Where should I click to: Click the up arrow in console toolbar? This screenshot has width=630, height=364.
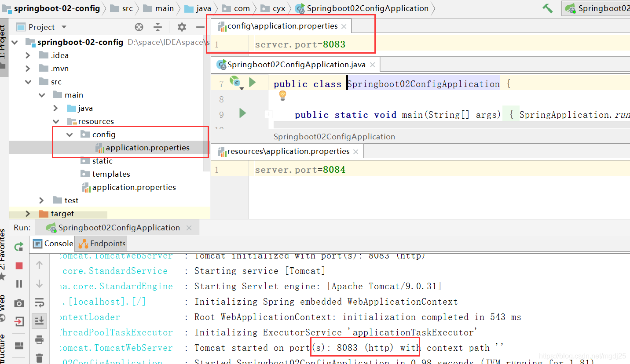pyautogui.click(x=39, y=265)
